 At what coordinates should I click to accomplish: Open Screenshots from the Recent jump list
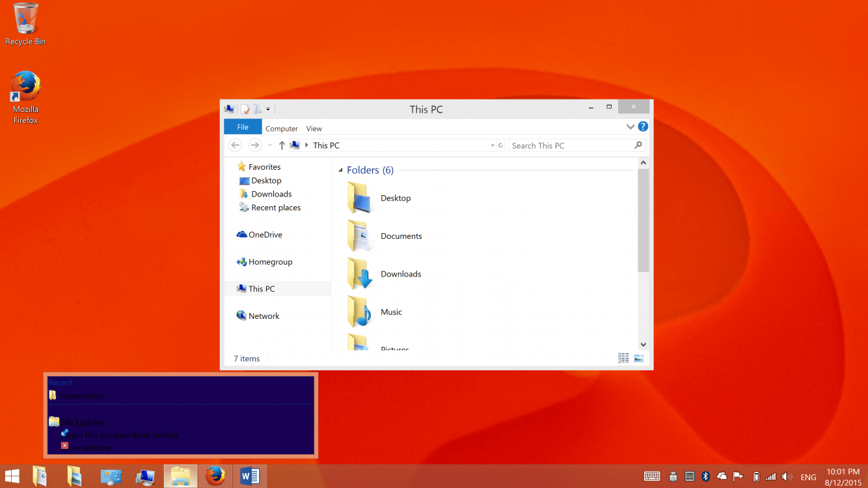(x=82, y=396)
